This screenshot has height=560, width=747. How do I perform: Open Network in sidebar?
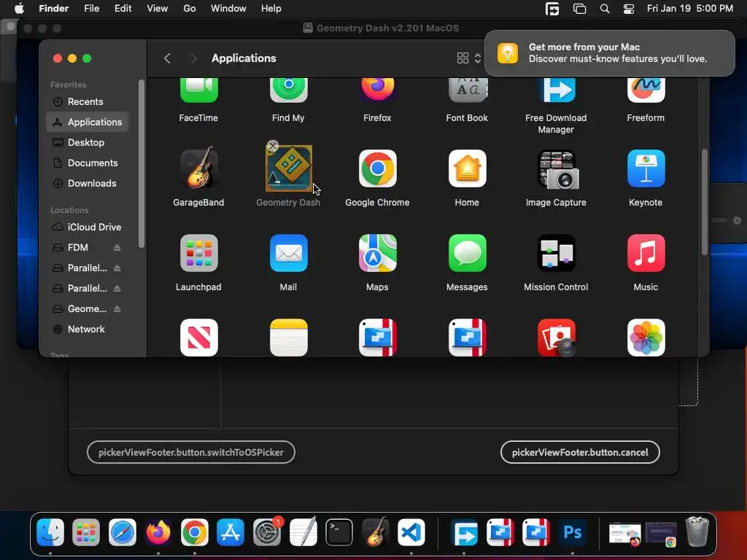(88, 329)
